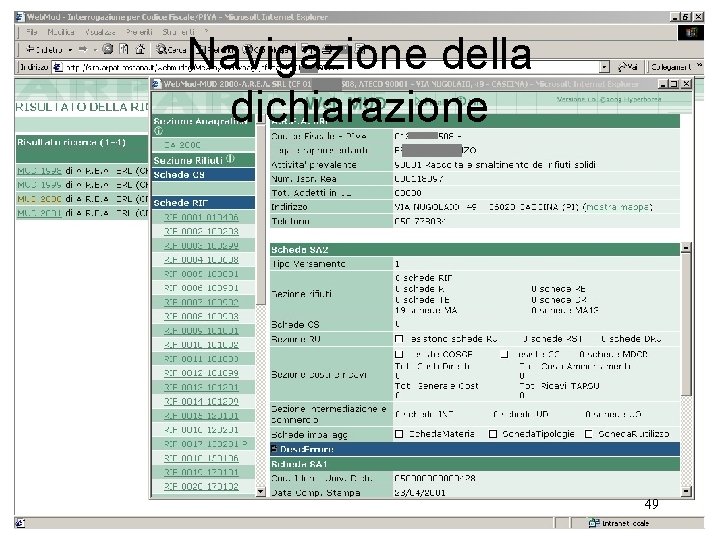Click the Forward arrow in the toolbar
Image resolution: width=720 pixels, height=540 pixels.
(83, 49)
